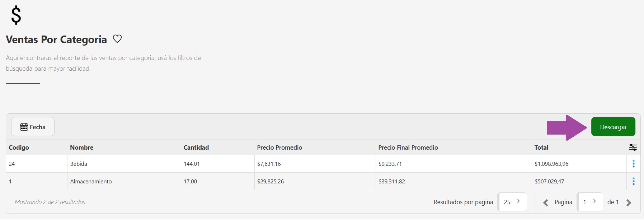Image resolution: width=644 pixels, height=220 pixels.
Task: Click the Precio Final Promedio column header
Action: [x=408, y=148]
